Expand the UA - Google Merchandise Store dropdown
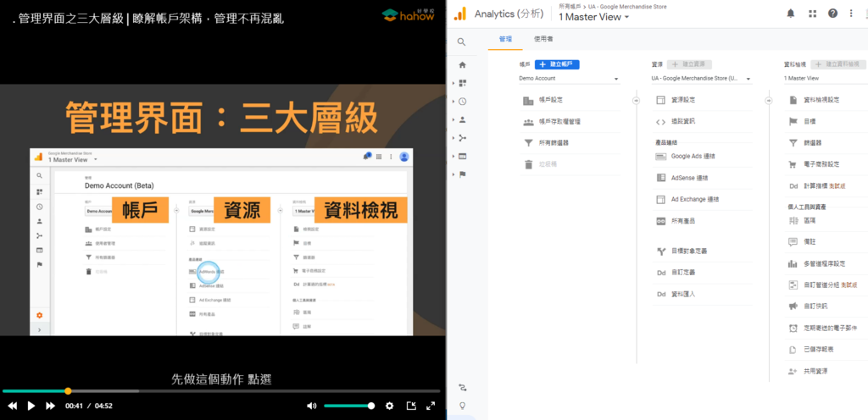Image resolution: width=868 pixels, height=420 pixels. point(700,79)
